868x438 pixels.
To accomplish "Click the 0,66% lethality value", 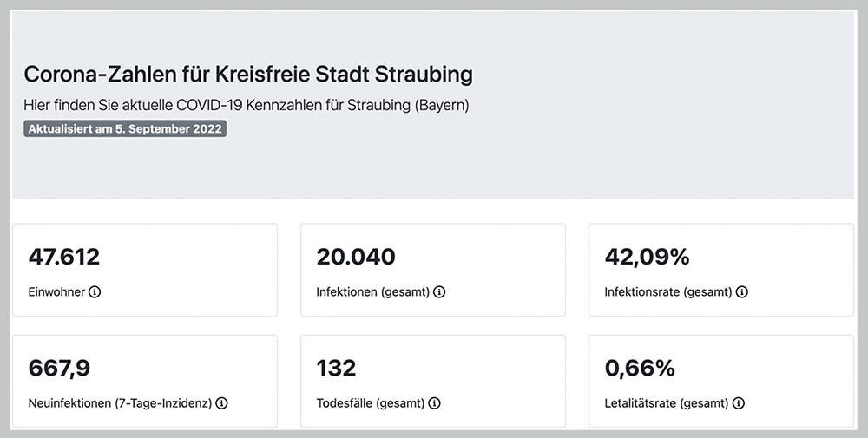I will pyautogui.click(x=640, y=369).
